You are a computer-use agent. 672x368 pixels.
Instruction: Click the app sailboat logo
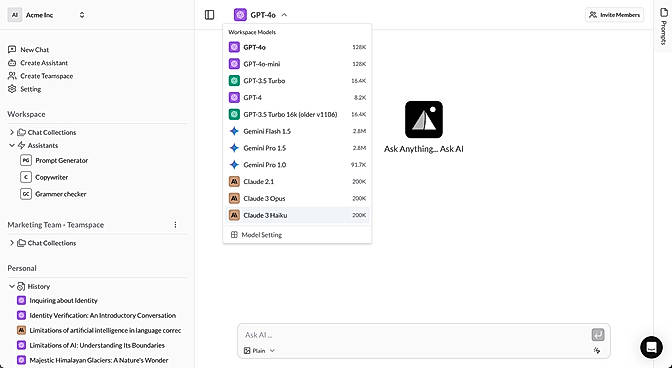point(423,120)
